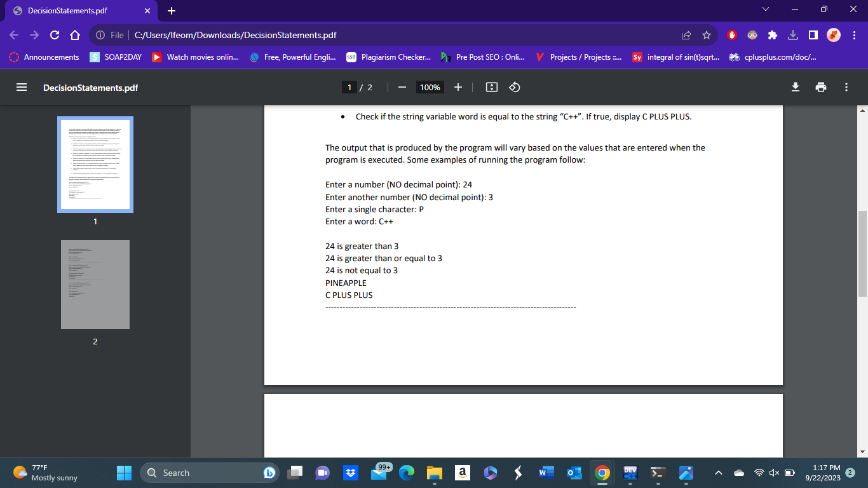Click text 'C PLUS PLUS' output line

click(x=349, y=295)
